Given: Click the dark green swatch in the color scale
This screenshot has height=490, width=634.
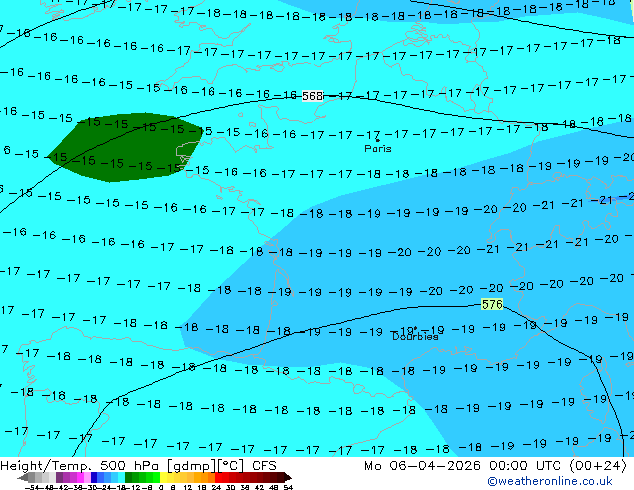Looking at the screenshot, I should pos(128,477).
